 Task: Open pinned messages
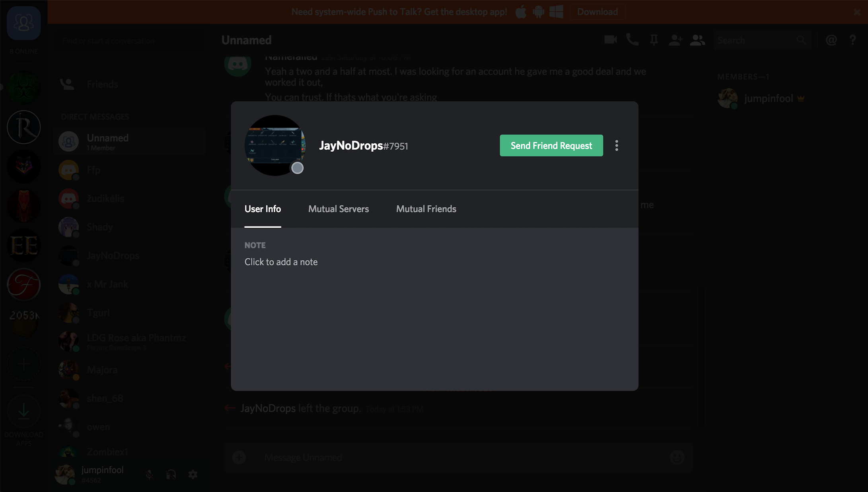coord(654,40)
